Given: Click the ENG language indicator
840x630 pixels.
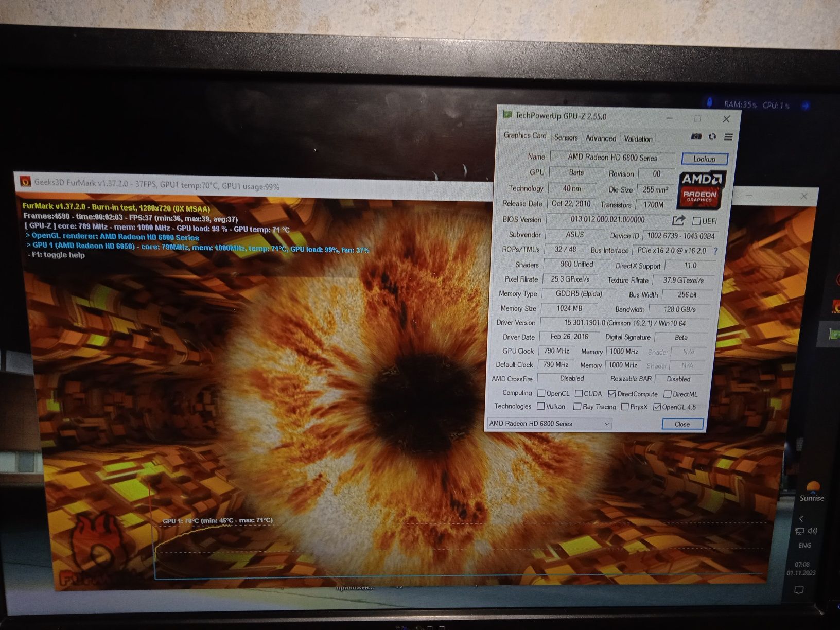Looking at the screenshot, I should 804,546.
